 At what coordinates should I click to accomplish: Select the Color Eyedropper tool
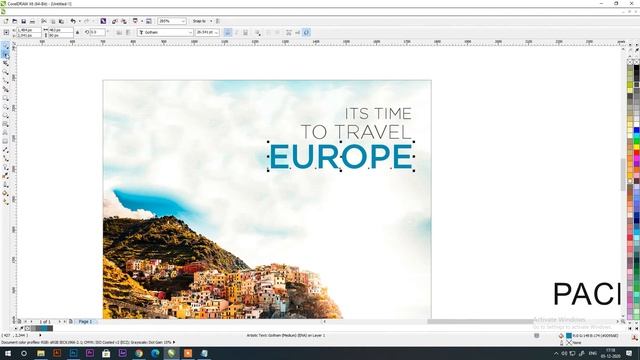pos(5,176)
